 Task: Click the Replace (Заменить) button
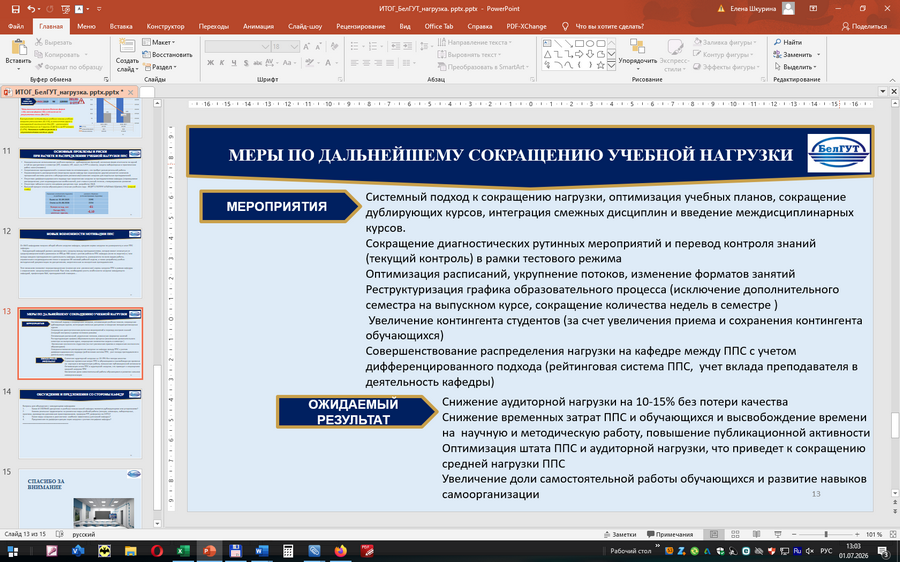(x=797, y=55)
